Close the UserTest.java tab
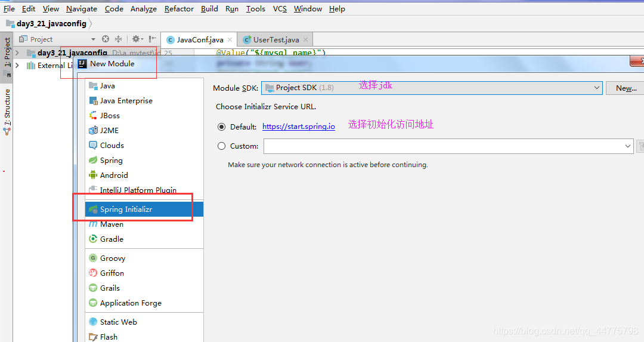Image resolution: width=644 pixels, height=342 pixels. (305, 40)
